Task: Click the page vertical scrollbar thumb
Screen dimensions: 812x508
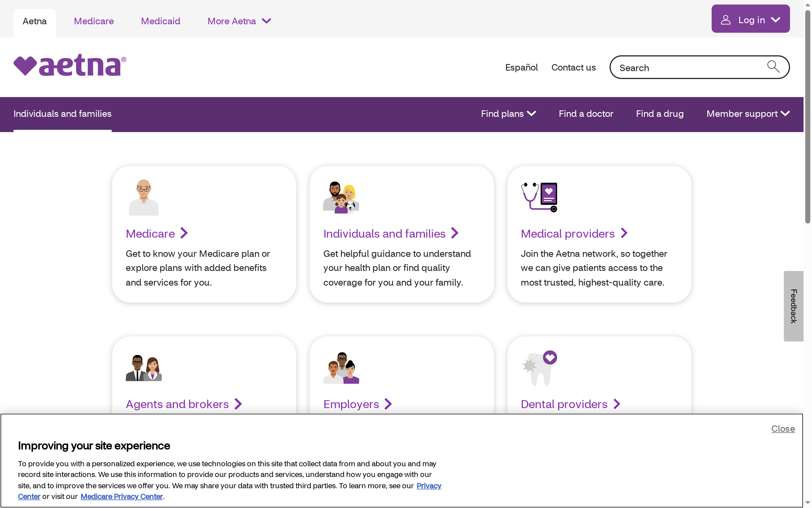Action: click(x=808, y=117)
